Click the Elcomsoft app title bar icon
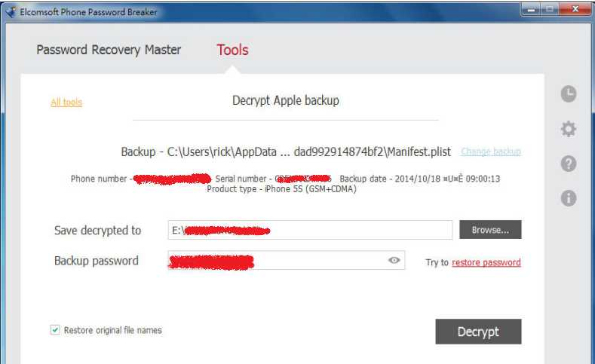 (x=11, y=12)
